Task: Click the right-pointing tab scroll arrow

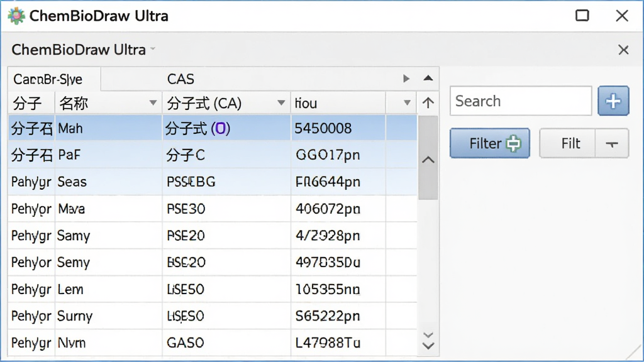Action: [406, 79]
